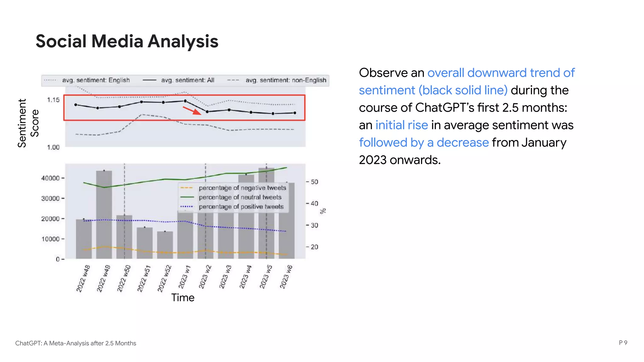Click 'overall downward trend of' blue text
The width and height of the screenshot is (644, 362).
tap(501, 73)
